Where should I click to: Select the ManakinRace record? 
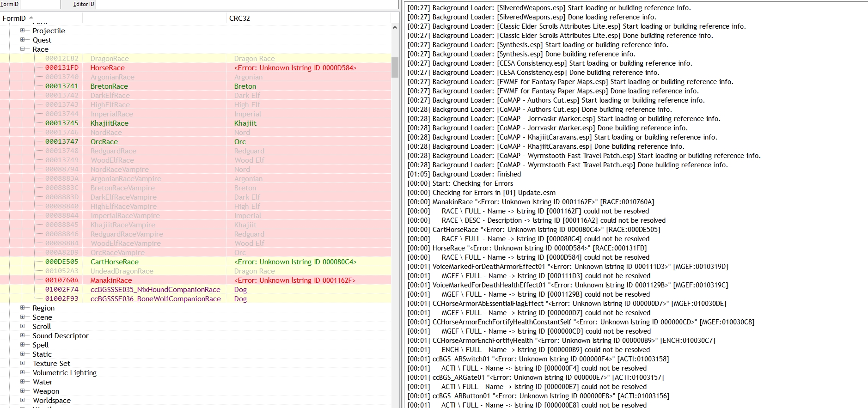click(196, 280)
